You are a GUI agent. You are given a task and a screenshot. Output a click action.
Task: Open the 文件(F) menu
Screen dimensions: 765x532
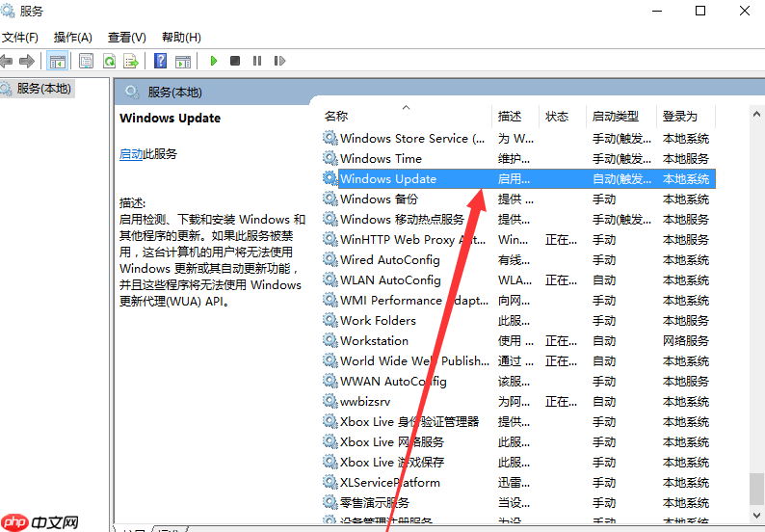coord(20,37)
